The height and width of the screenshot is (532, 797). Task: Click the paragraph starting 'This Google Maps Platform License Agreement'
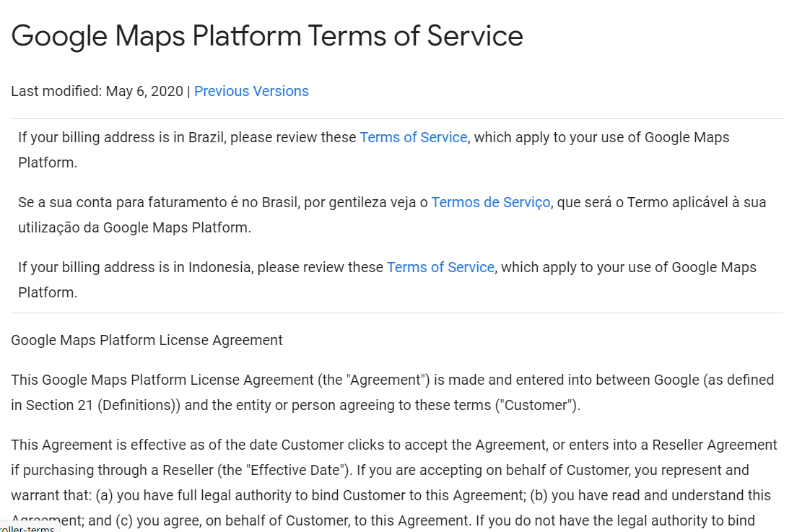[x=393, y=393]
